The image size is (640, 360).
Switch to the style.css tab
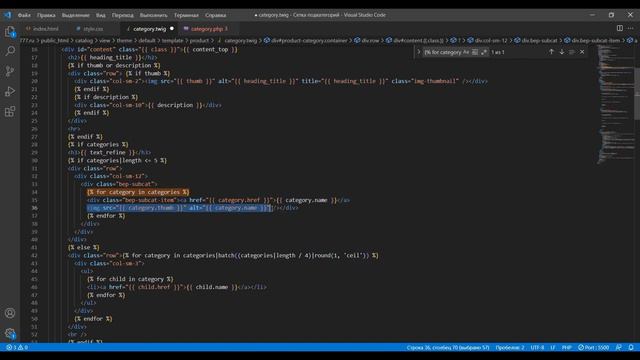pos(93,29)
